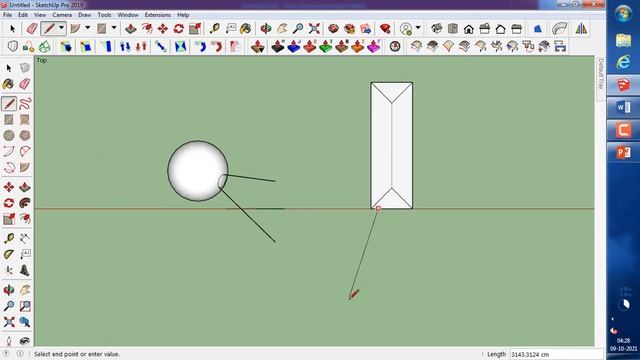640x360 pixels.
Task: Open the Help menu
Action: (x=183, y=15)
